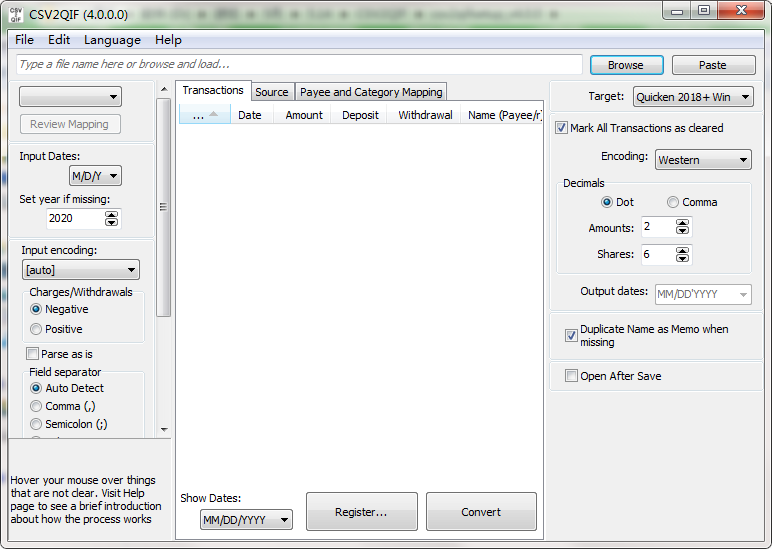Uncheck Mark All Transactions as cleared
Image resolution: width=772 pixels, height=549 pixels.
562,128
